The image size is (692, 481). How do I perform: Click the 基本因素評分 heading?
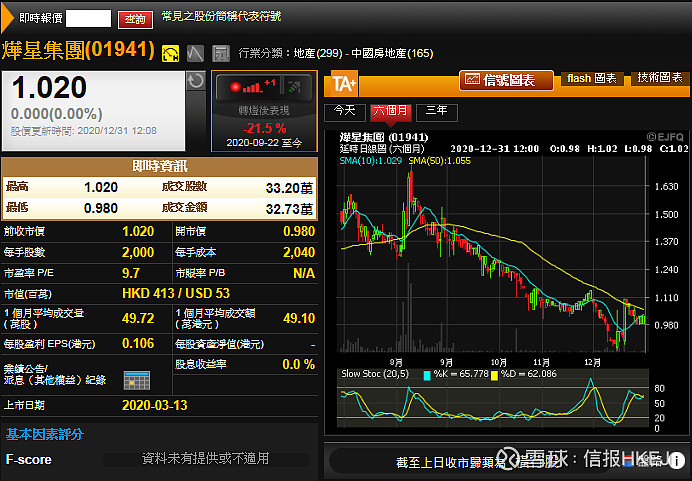tap(45, 434)
